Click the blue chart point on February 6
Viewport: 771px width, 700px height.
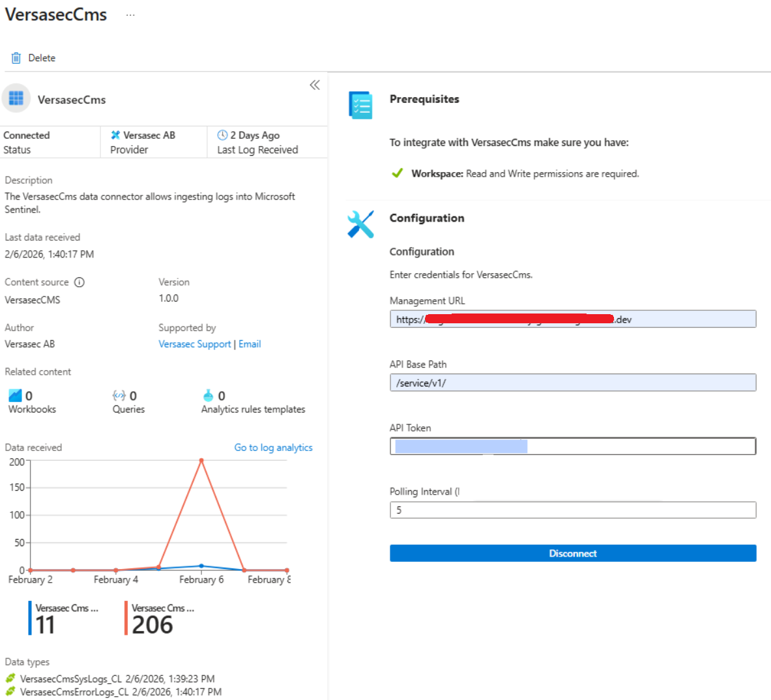point(201,566)
